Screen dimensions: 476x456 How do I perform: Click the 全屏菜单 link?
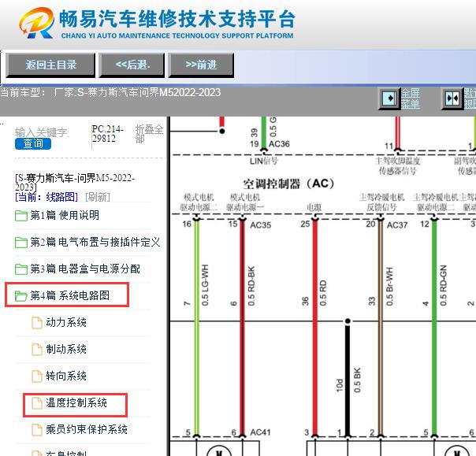pos(411,98)
